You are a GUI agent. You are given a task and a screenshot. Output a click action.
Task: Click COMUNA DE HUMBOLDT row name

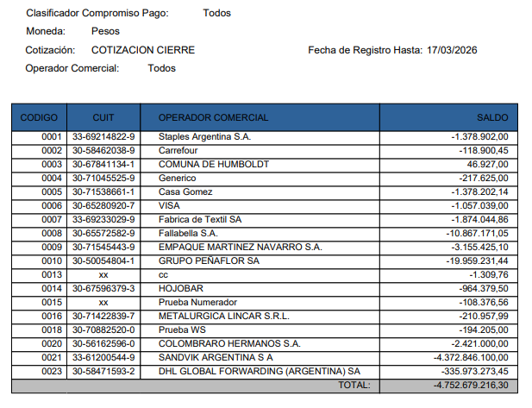click(x=214, y=164)
